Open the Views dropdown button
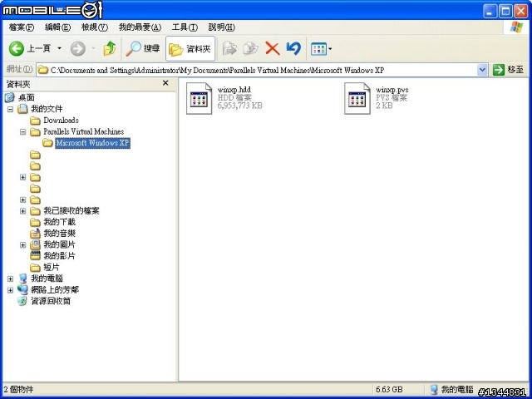 (x=321, y=49)
